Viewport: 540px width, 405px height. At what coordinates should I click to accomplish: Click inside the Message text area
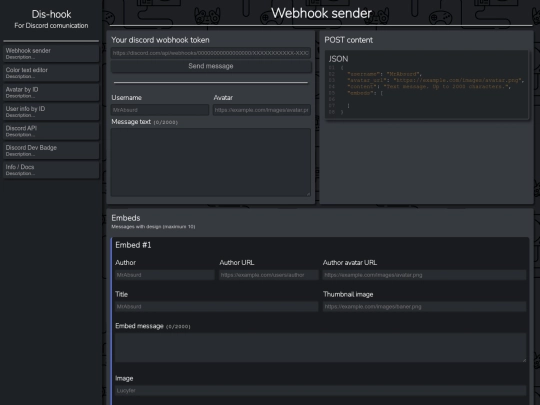coord(211,162)
